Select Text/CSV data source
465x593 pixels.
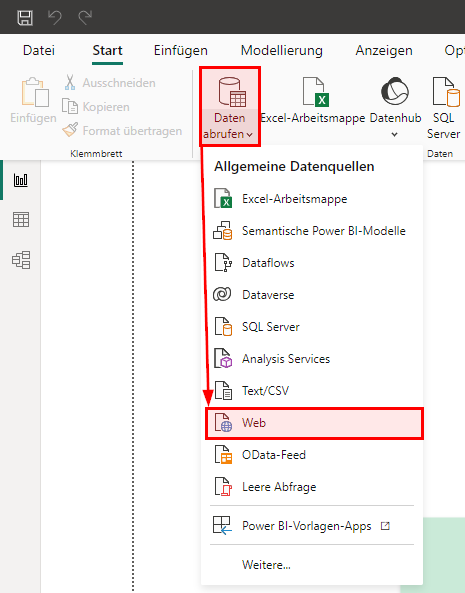[312, 391]
